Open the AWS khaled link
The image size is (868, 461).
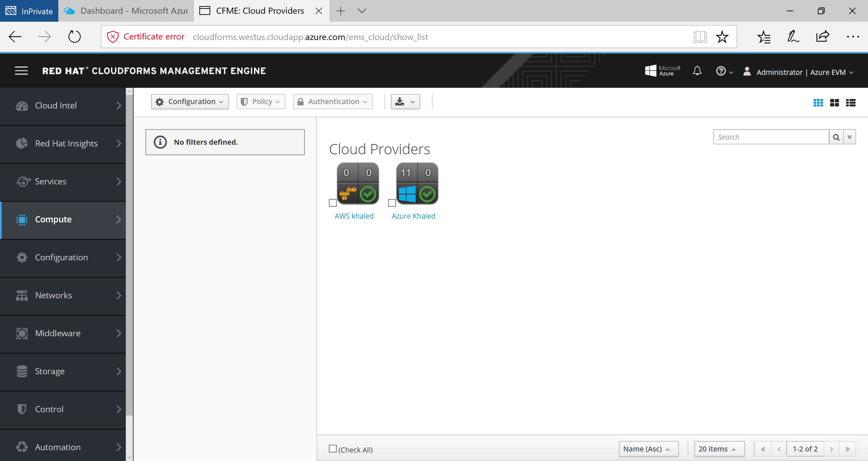354,216
